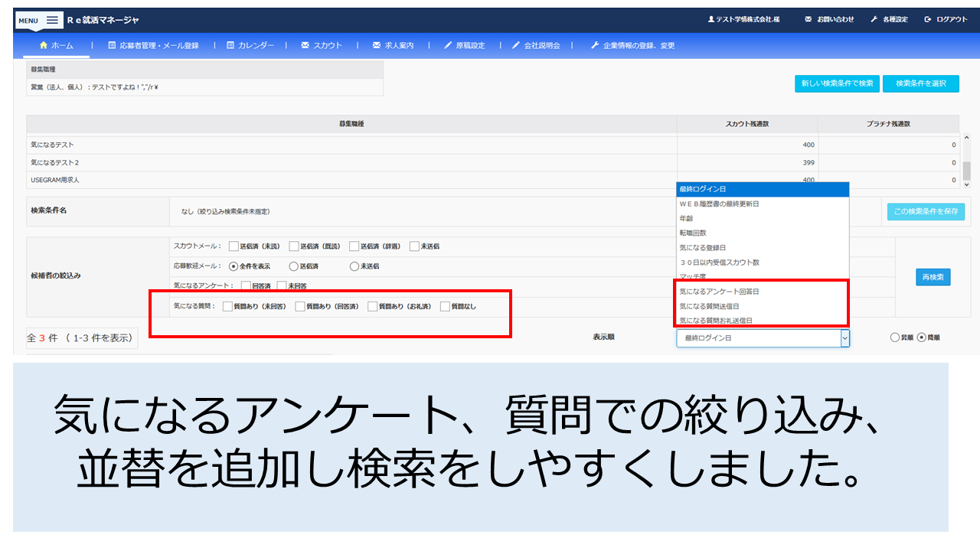The width and height of the screenshot is (980, 551).
Task: Click the 応募者管理・メール登録 list icon
Action: (x=113, y=45)
